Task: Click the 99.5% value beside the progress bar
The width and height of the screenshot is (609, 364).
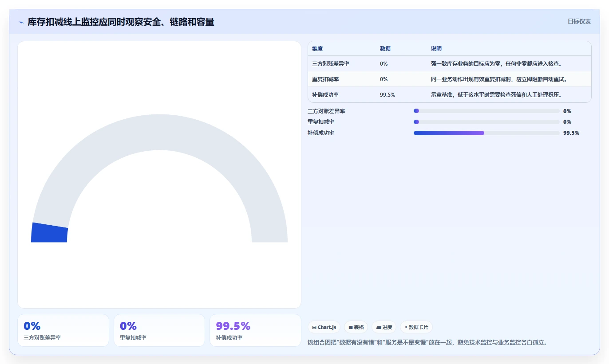Action: coord(571,133)
